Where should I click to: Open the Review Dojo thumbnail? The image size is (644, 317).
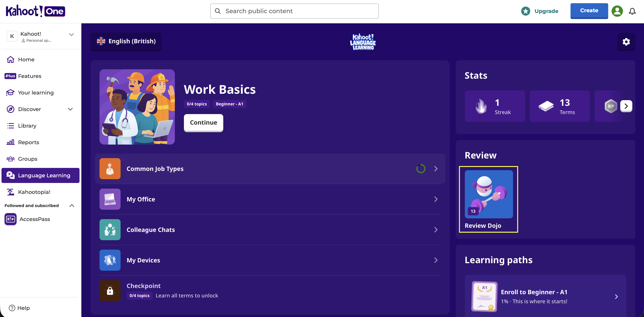(x=489, y=194)
